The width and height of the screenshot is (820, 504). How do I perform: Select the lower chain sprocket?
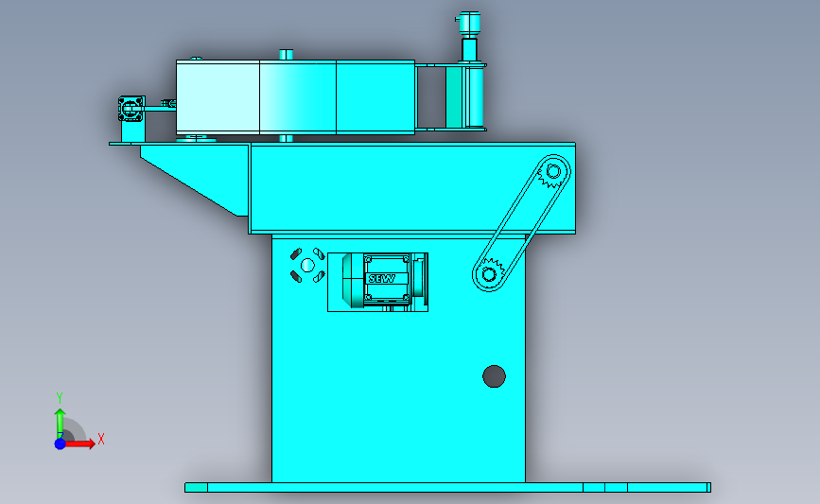click(x=491, y=272)
